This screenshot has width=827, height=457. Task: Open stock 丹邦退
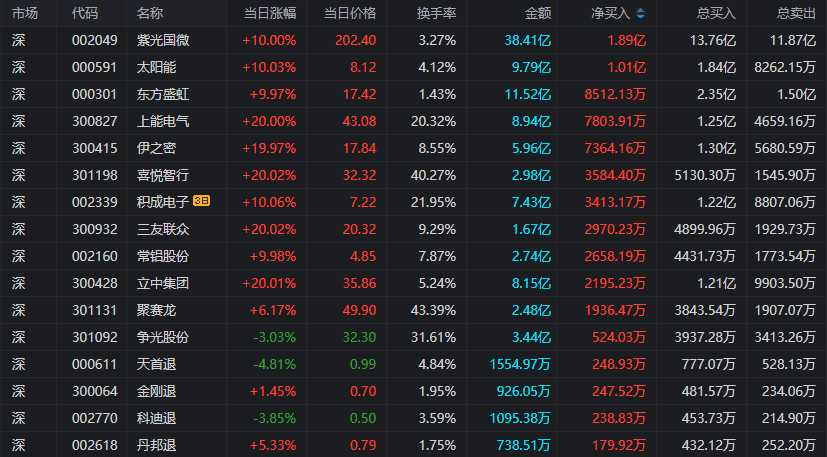(x=157, y=445)
